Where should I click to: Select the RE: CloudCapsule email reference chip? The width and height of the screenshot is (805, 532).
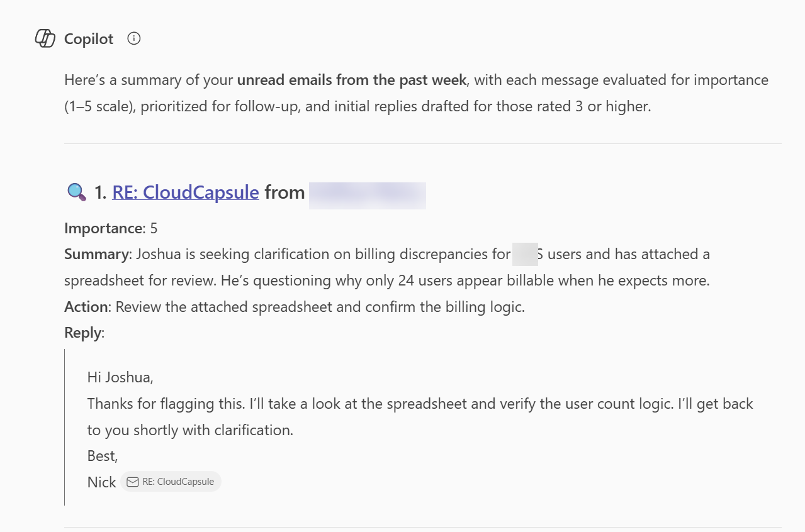[x=171, y=481]
